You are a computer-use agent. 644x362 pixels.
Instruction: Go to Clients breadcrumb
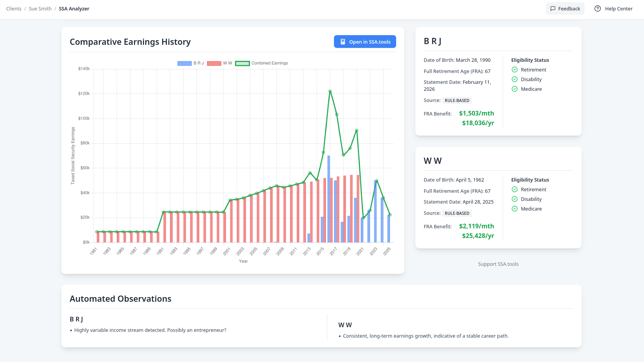click(x=14, y=8)
